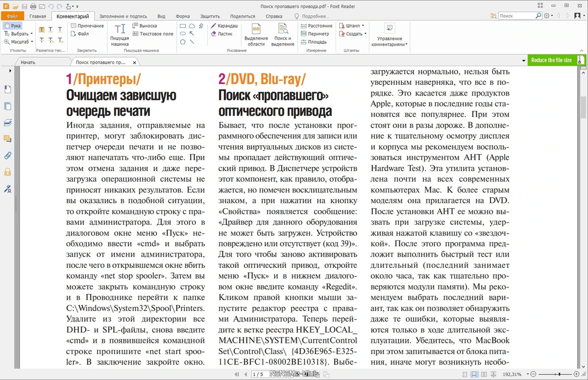Open the attachments paperclip panel
The width and height of the screenshot is (588, 380).
[x=7, y=156]
